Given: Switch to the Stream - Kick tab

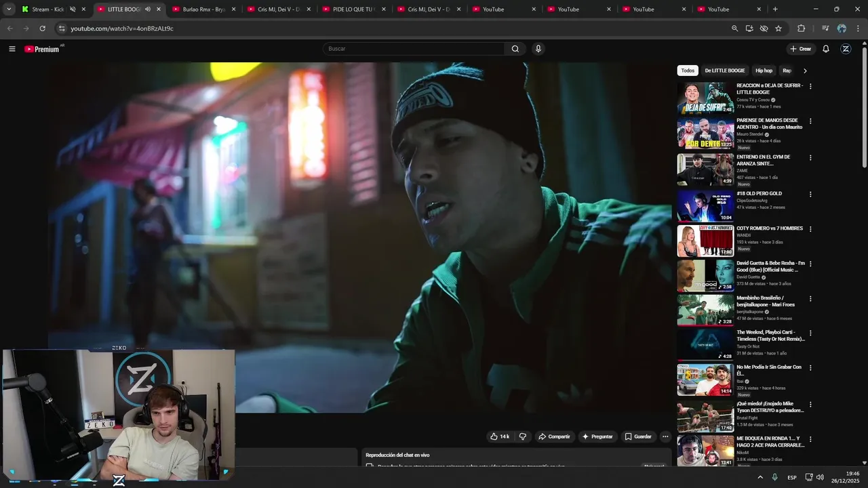Looking at the screenshot, I should click(x=48, y=9).
